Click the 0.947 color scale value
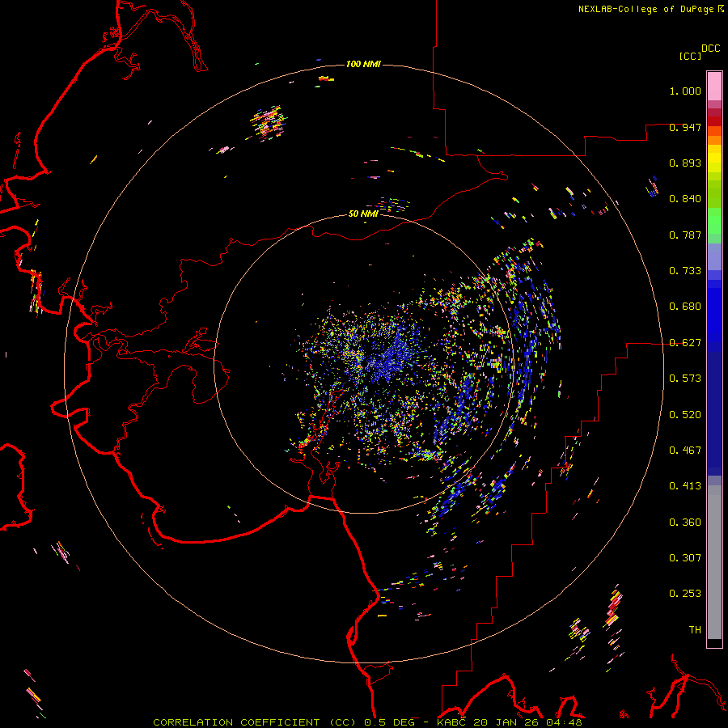 pos(685,127)
